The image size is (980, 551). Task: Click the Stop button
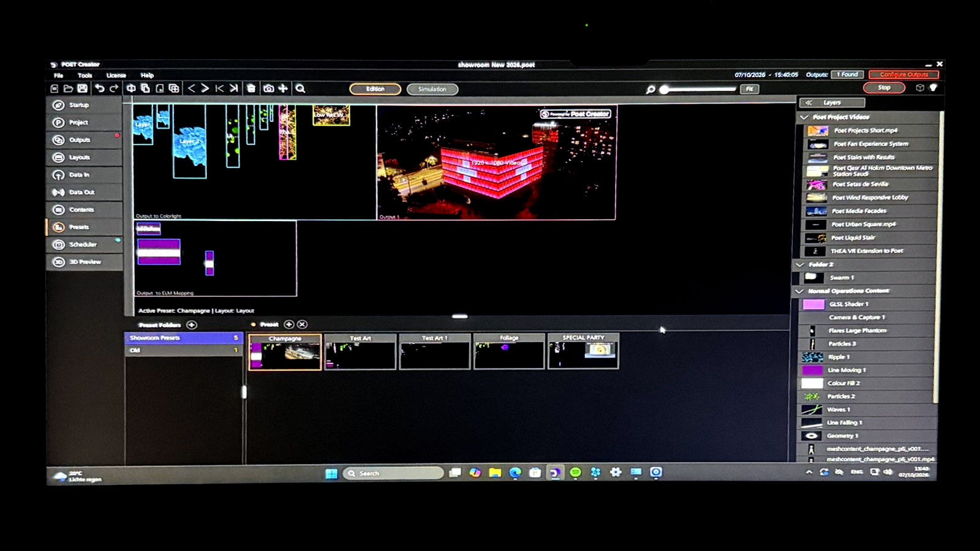[884, 88]
